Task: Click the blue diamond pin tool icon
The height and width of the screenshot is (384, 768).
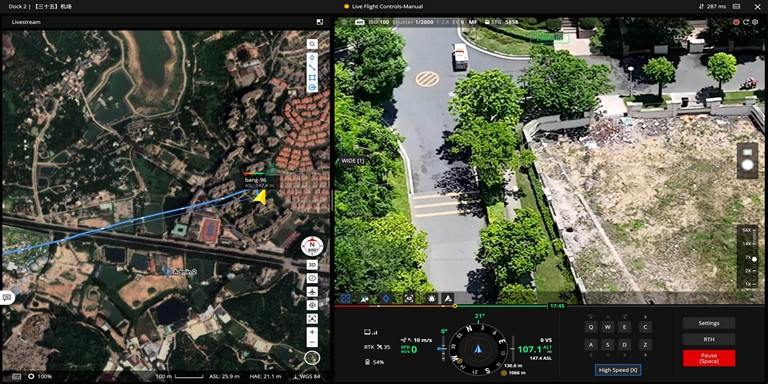Action: click(x=385, y=298)
